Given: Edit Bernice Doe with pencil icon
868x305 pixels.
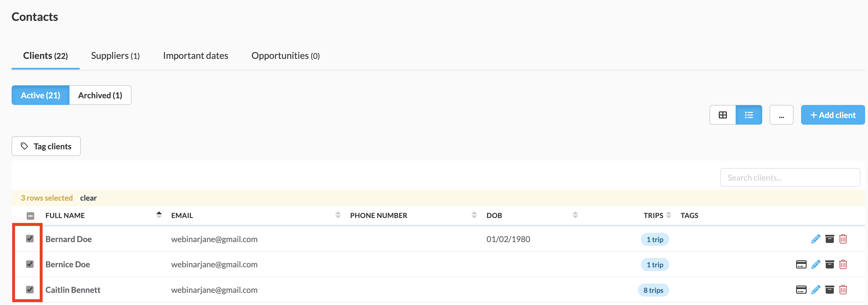Looking at the screenshot, I should coord(816,264).
